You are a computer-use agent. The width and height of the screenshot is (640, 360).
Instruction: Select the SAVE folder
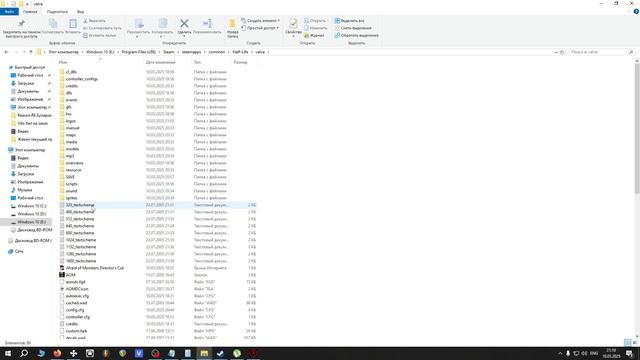point(70,177)
